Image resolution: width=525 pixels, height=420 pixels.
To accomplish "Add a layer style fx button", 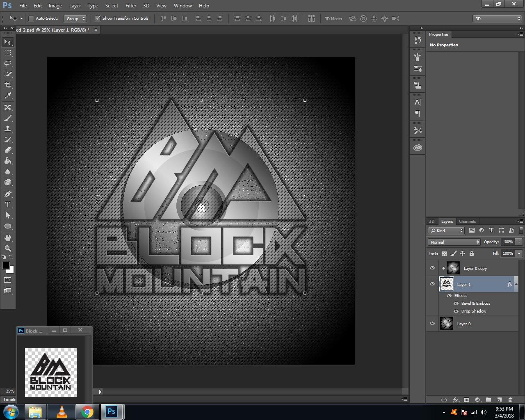I will (455, 399).
